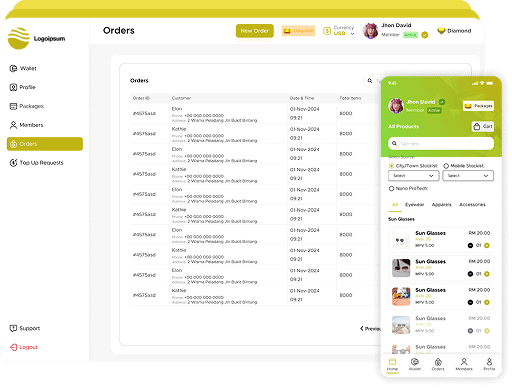Click the mobile Jhon David avatar

(x=396, y=106)
